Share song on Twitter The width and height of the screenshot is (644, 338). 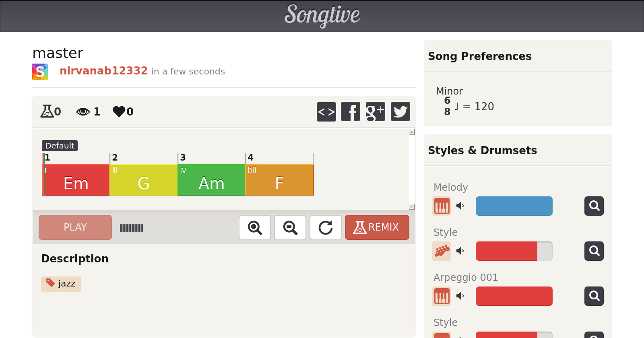[x=400, y=111]
